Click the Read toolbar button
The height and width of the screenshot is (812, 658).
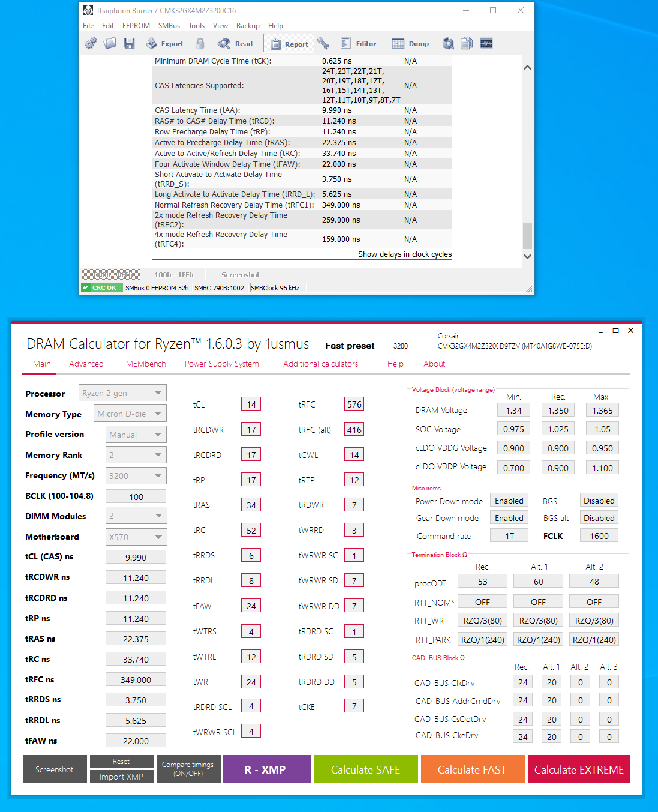click(235, 44)
